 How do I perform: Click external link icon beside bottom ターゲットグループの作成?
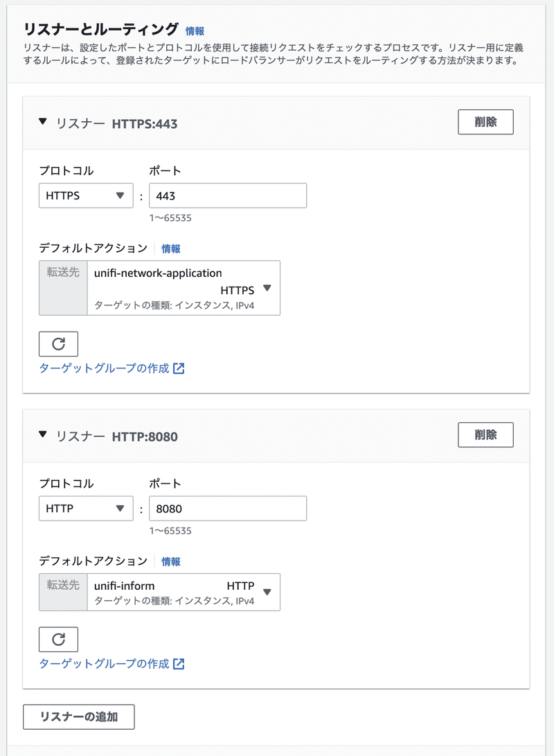(179, 663)
